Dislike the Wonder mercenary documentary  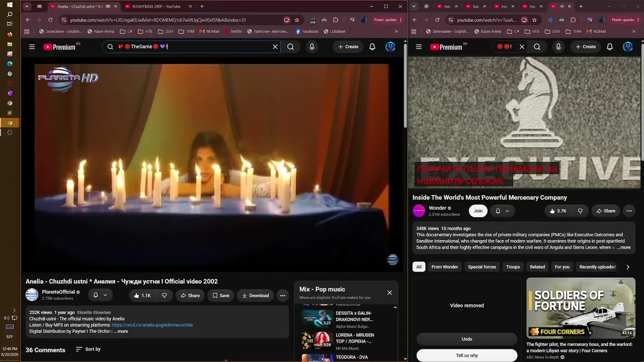coord(580,211)
